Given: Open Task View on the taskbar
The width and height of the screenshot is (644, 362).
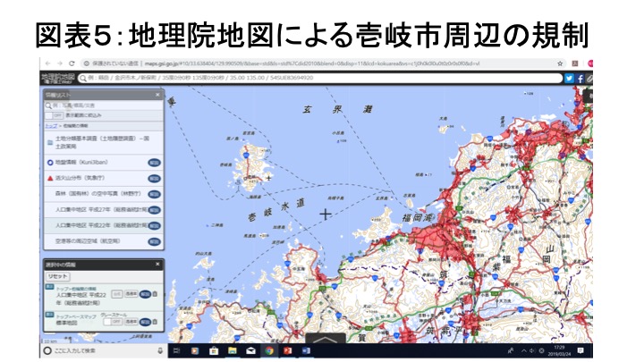Looking at the screenshot, I should tap(176, 351).
